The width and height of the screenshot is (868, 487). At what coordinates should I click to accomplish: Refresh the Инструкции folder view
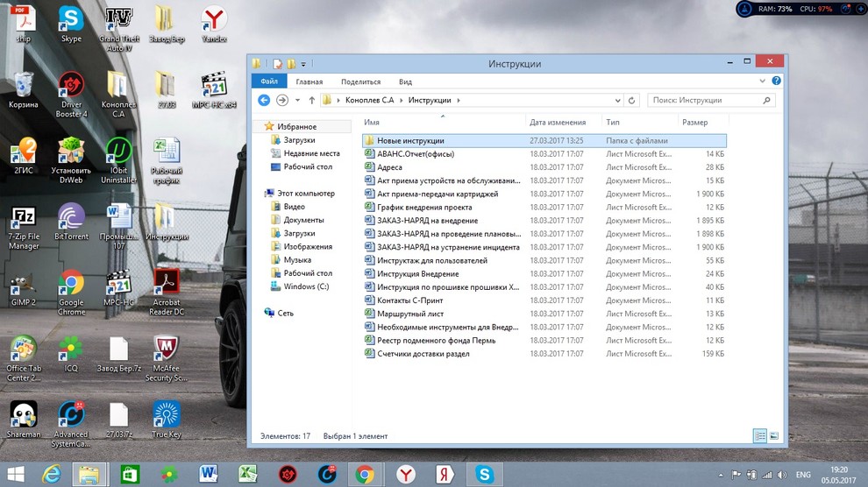[632, 101]
